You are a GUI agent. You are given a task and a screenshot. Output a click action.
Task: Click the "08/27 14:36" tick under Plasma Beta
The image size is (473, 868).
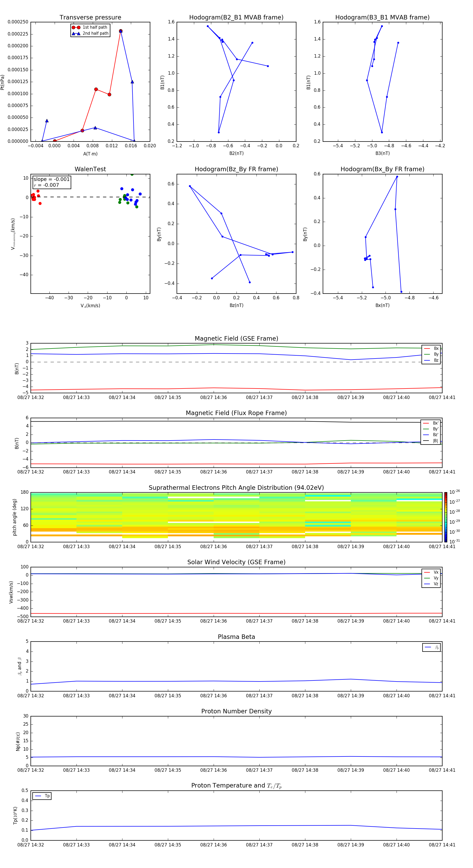pyautogui.click(x=213, y=696)
